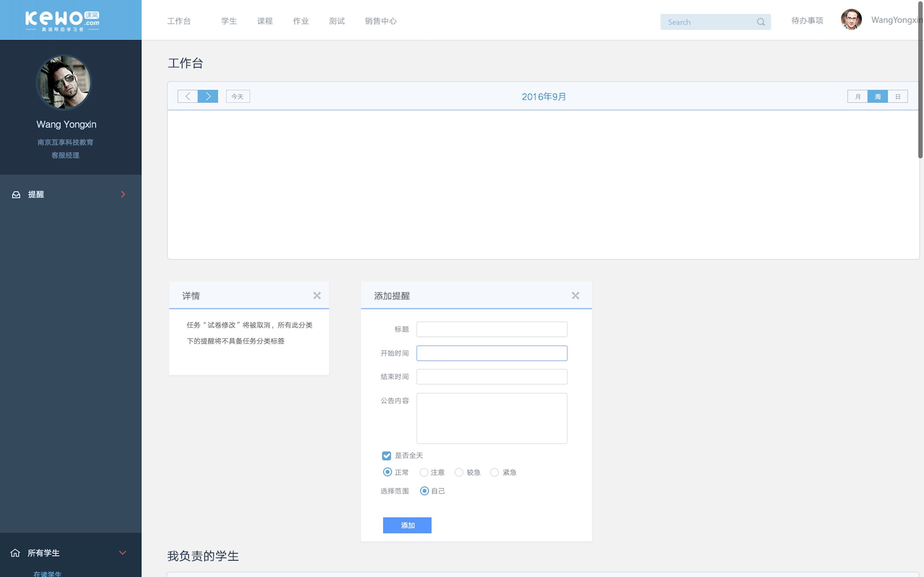Select the 较急 priority radio
Viewport: 924px width, 577px height.
coord(459,472)
